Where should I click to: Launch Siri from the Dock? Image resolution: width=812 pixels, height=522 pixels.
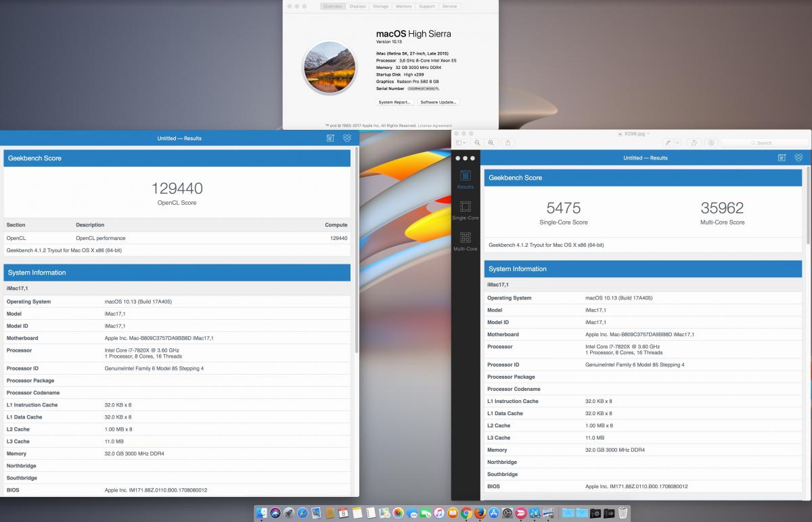tap(275, 513)
